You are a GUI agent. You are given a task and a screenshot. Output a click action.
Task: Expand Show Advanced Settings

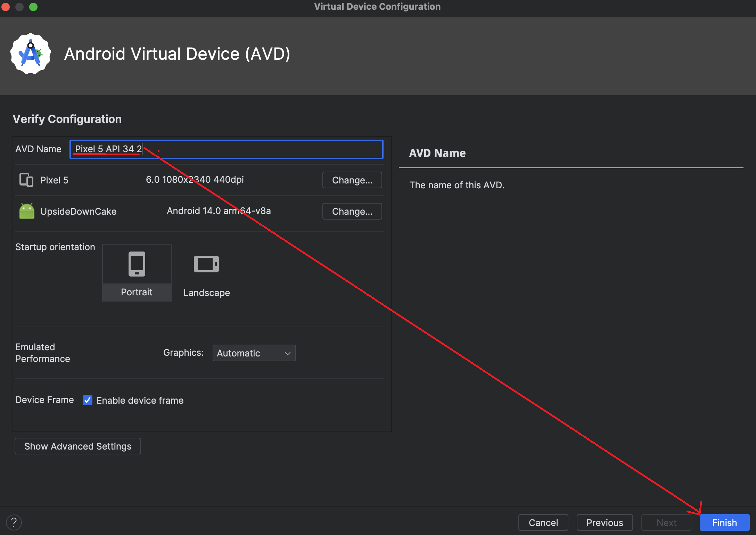pos(78,446)
